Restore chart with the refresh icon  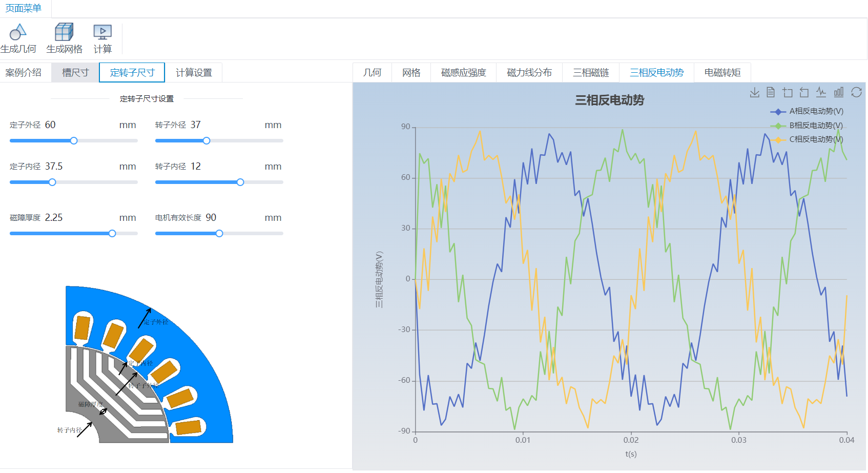click(856, 92)
